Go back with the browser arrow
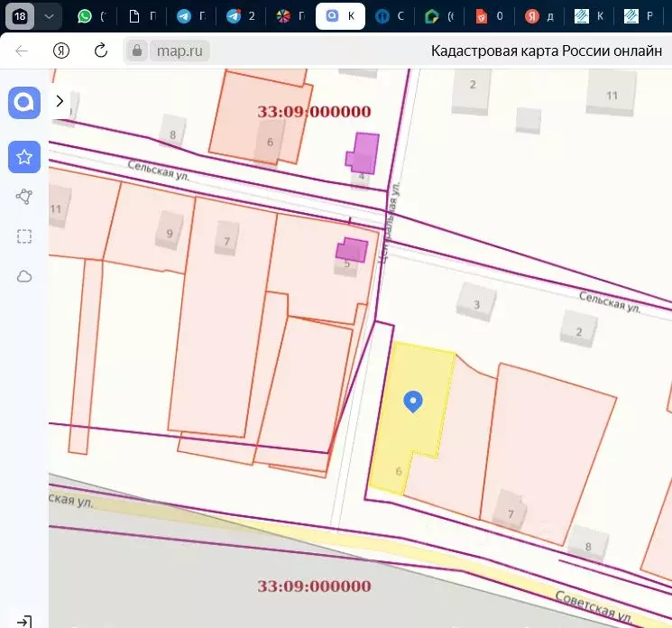 (x=22, y=51)
